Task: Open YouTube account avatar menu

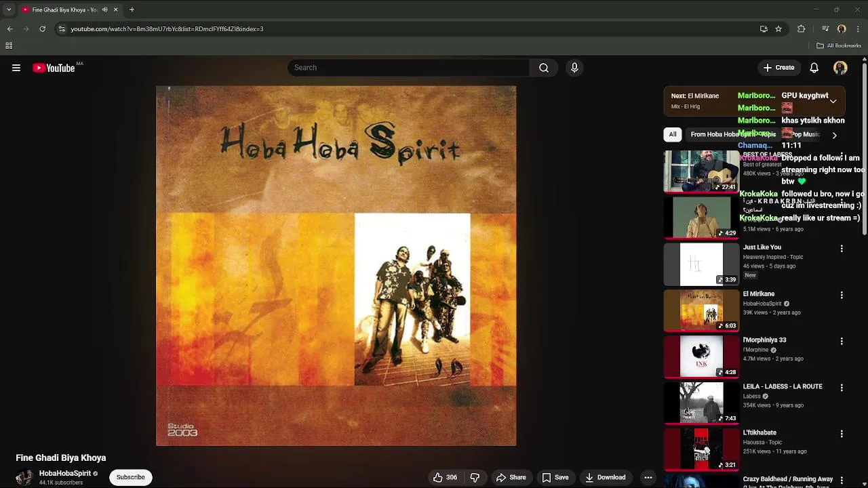Action: coord(840,68)
